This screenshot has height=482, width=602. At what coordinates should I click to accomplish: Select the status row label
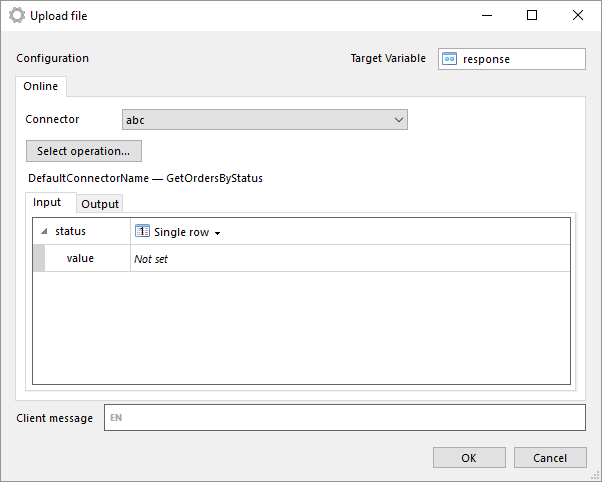point(70,231)
